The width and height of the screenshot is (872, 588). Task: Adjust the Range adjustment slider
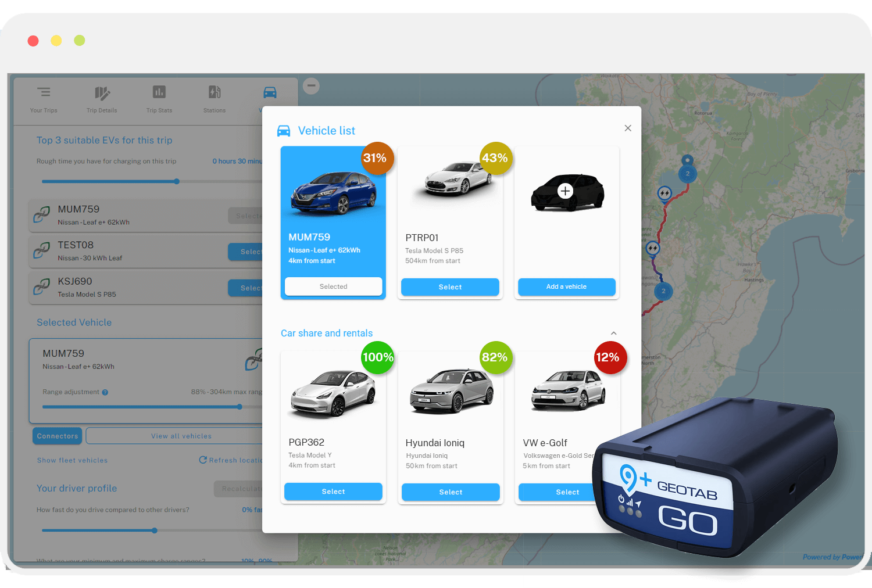pos(240,407)
